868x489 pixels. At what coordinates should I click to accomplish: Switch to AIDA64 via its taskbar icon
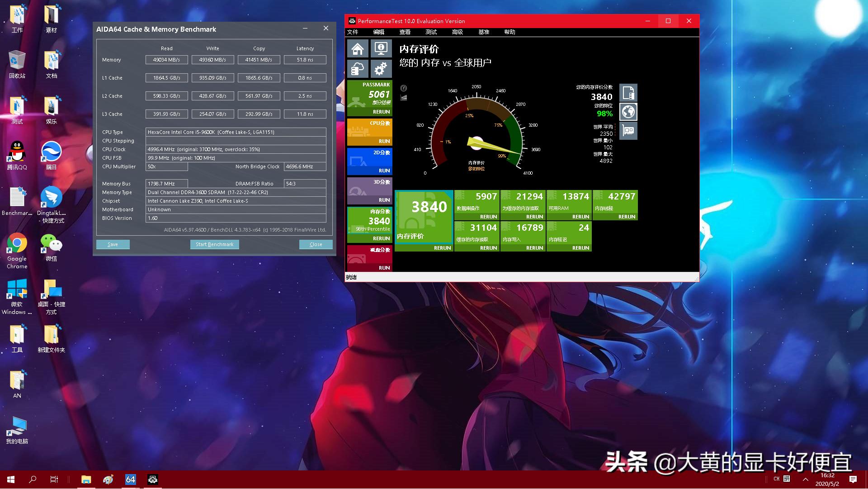pyautogui.click(x=130, y=480)
